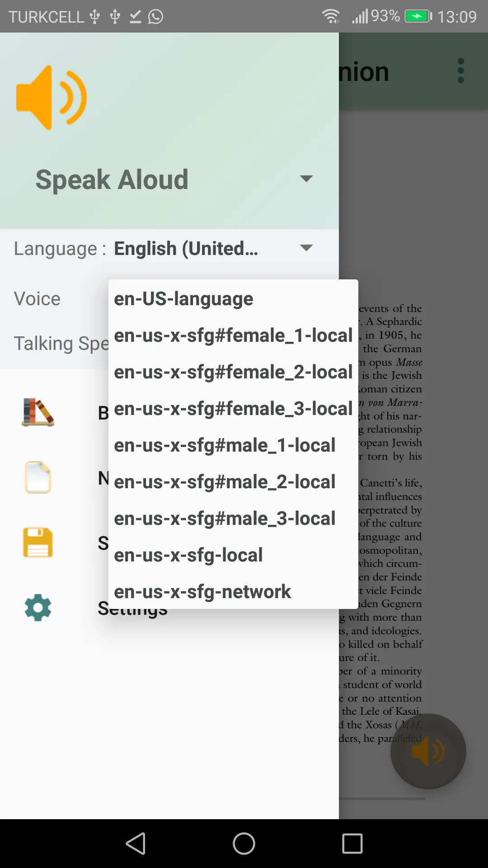Open the bookshelf icon in the drawer
Screen dimensions: 488x868
[x=38, y=412]
